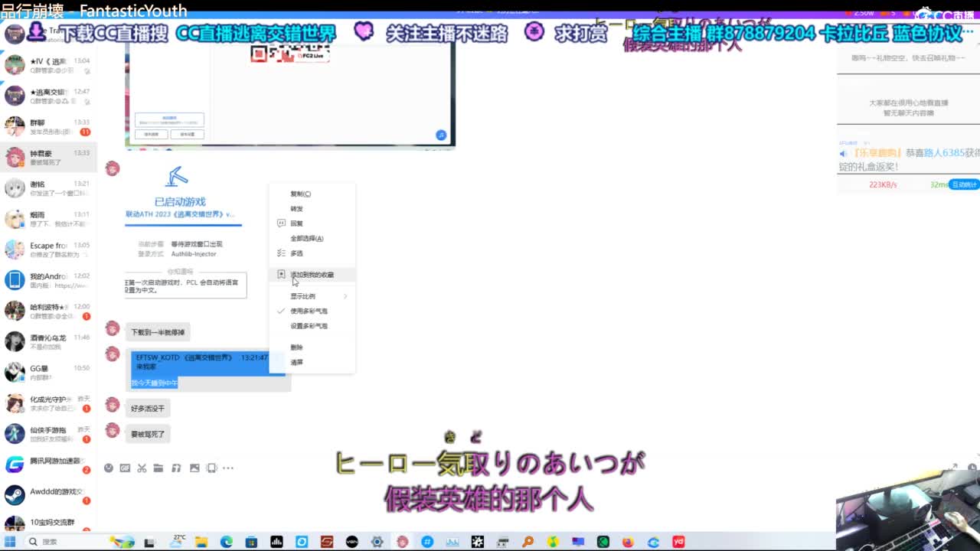Insert a picture with the image icon
The width and height of the screenshot is (980, 551).
tap(194, 468)
